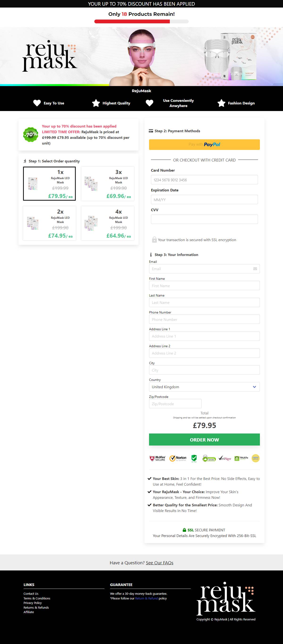
Task: Click the info icon at Step 3
Action: pyautogui.click(x=151, y=255)
